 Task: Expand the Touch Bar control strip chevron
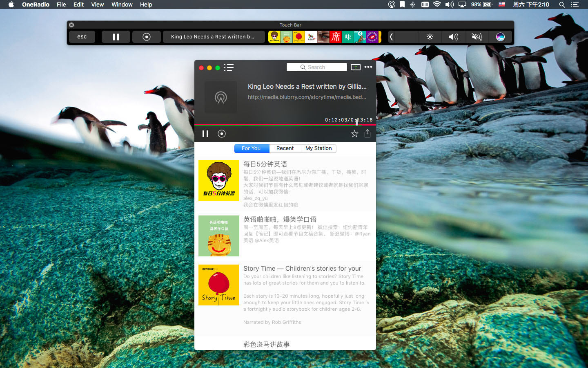pos(391,37)
